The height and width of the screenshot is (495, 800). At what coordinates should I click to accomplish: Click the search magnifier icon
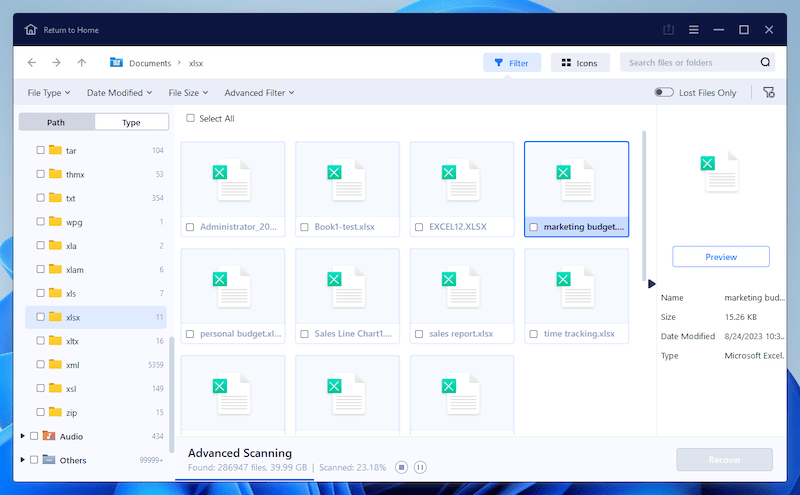point(765,63)
